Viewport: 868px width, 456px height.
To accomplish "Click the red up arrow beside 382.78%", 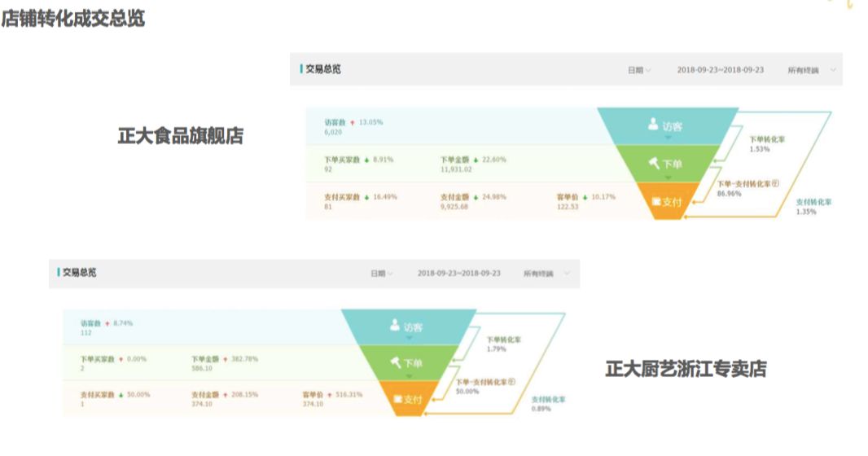I will tap(226, 359).
